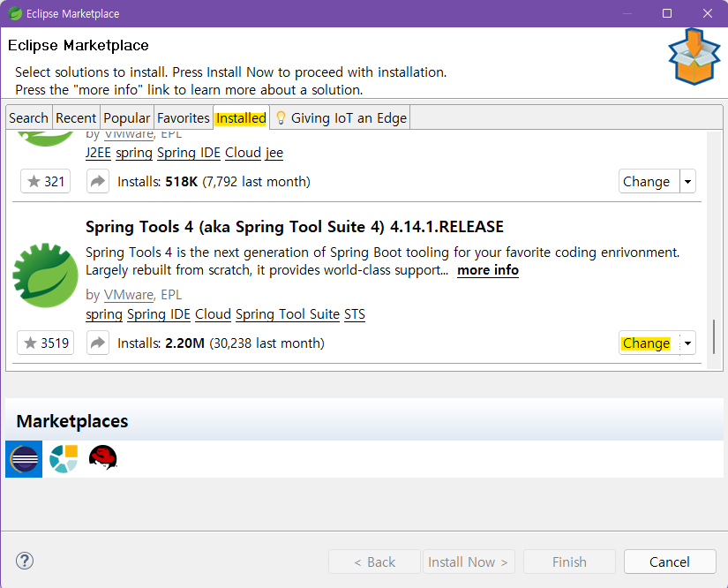The image size is (728, 588).
Task: Click Spring IDE tag next to J2EE row
Action: [189, 153]
